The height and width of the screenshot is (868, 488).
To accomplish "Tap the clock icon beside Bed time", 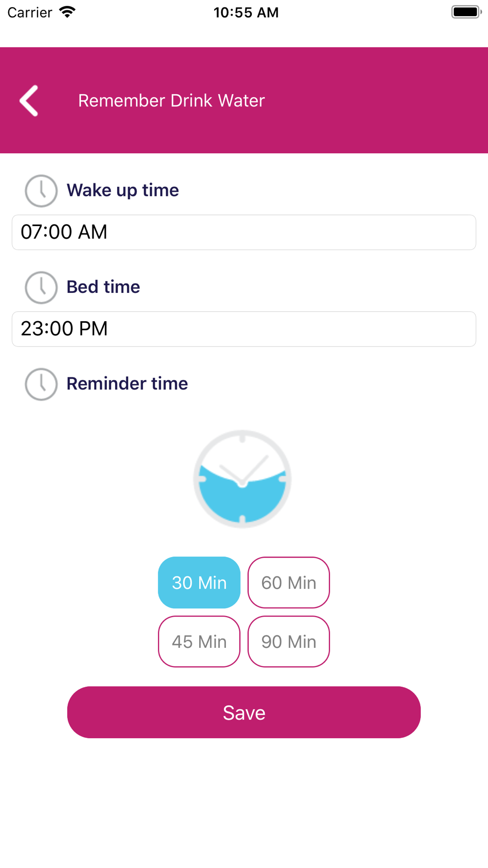I will tap(41, 287).
